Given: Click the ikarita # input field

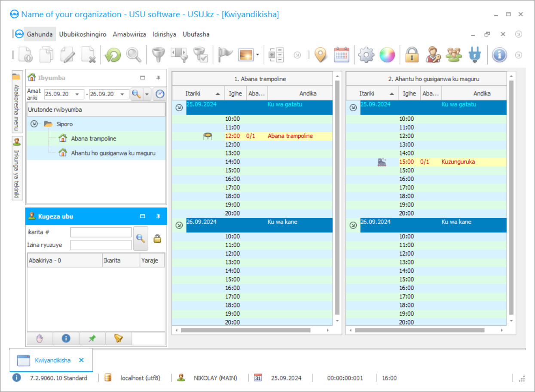Looking at the screenshot, I should (101, 232).
